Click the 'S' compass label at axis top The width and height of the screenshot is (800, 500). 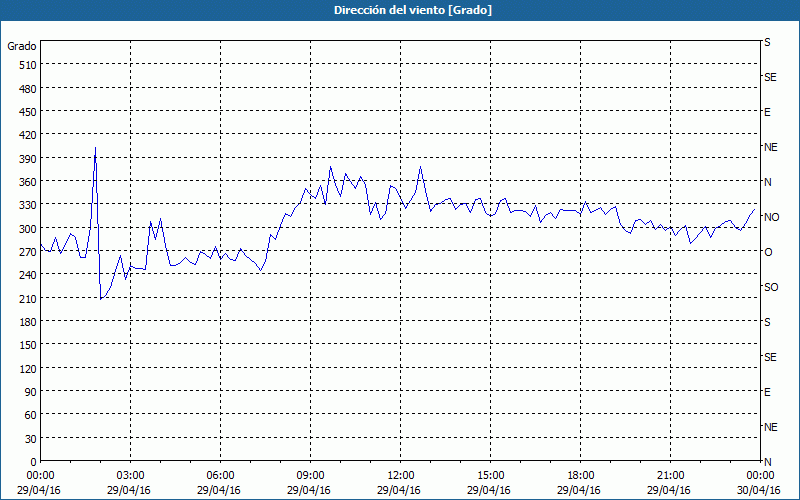[767, 42]
